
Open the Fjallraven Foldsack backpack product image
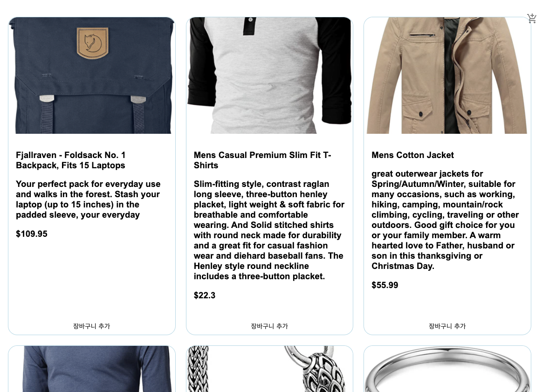click(92, 76)
